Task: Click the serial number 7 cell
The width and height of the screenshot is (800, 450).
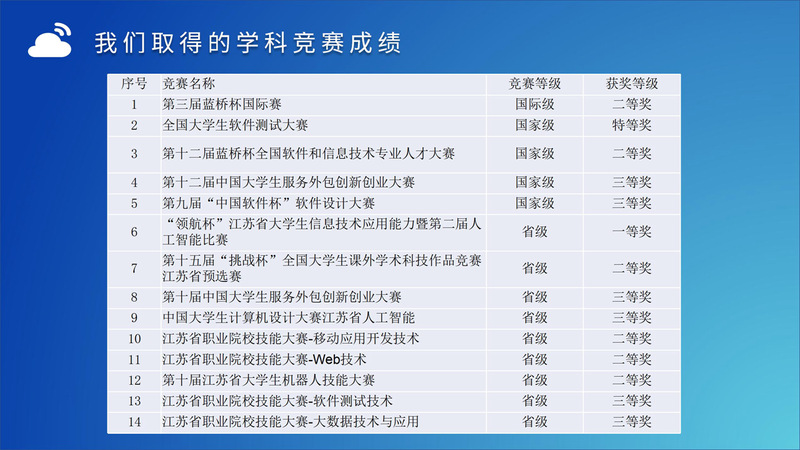Action: pyautogui.click(x=134, y=268)
